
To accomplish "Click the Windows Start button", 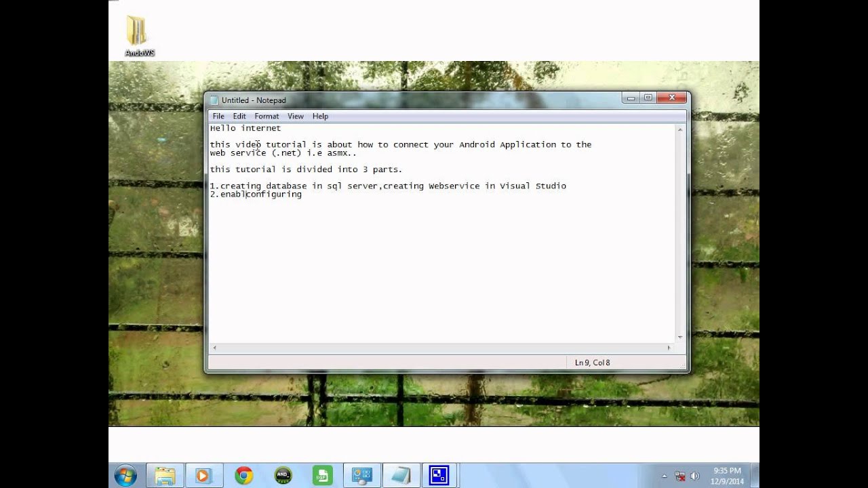I will pyautogui.click(x=125, y=476).
